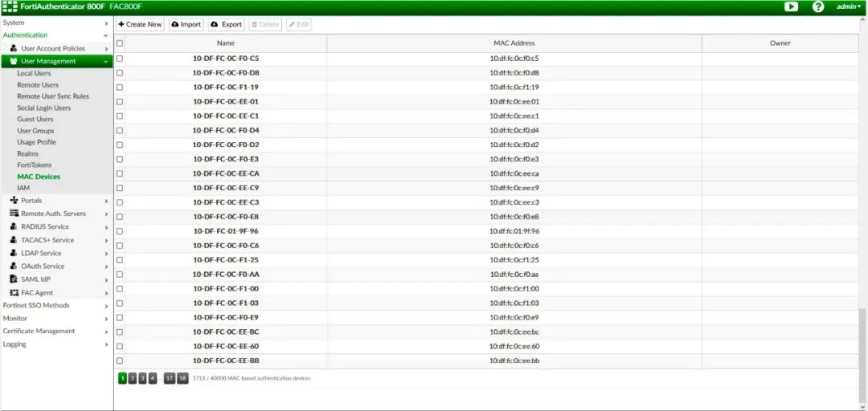
Task: Click the LDAP Service icon
Action: 14,253
